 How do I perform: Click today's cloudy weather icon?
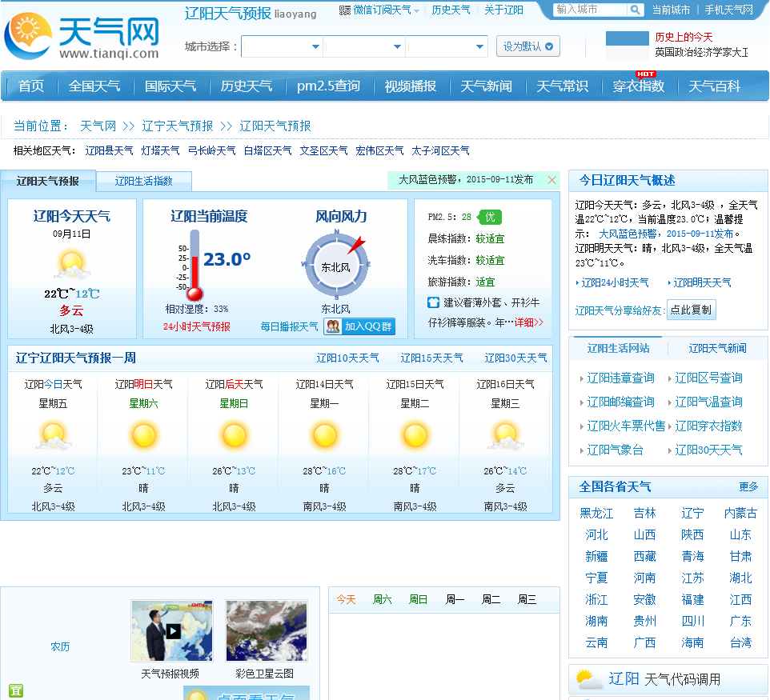pos(72,265)
